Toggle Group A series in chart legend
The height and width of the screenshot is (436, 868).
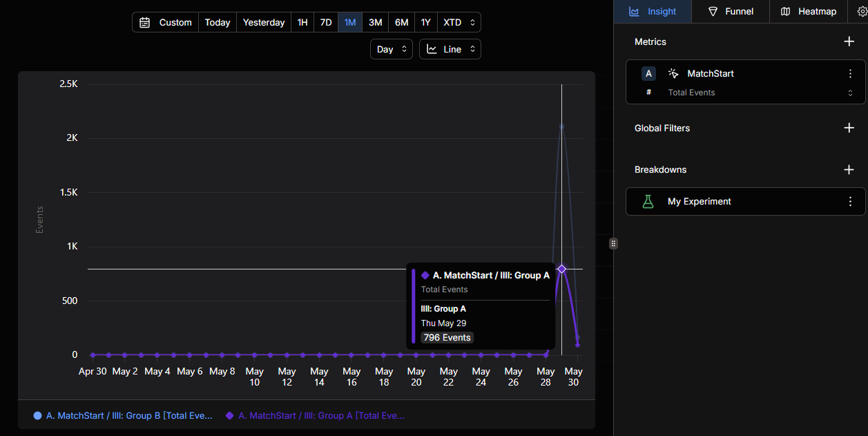pyautogui.click(x=315, y=415)
